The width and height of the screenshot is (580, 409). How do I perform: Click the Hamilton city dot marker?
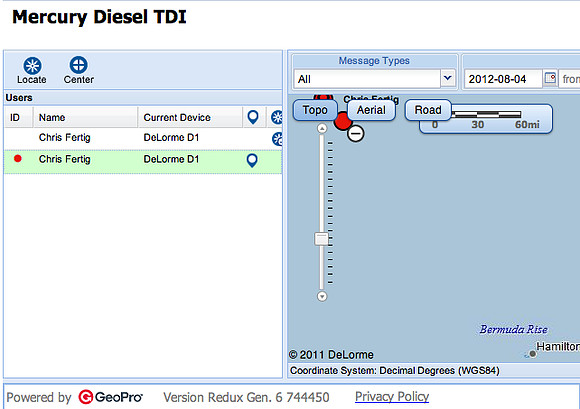(x=532, y=354)
